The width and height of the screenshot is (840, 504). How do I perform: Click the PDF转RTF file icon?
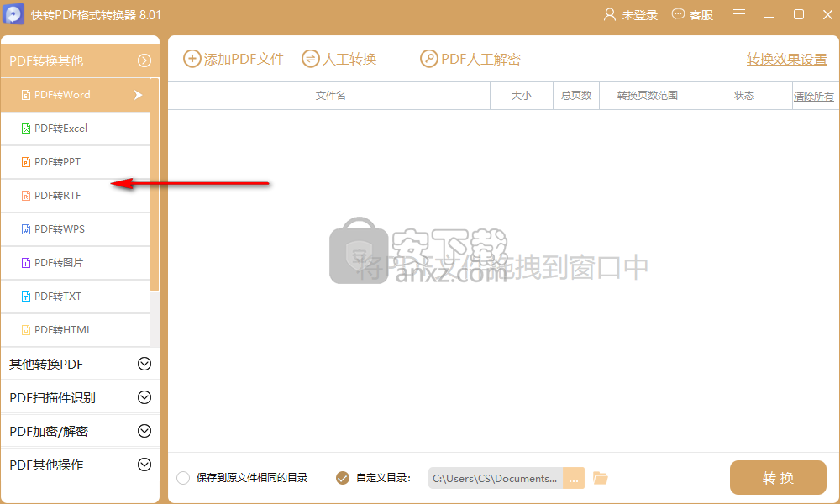(x=26, y=196)
